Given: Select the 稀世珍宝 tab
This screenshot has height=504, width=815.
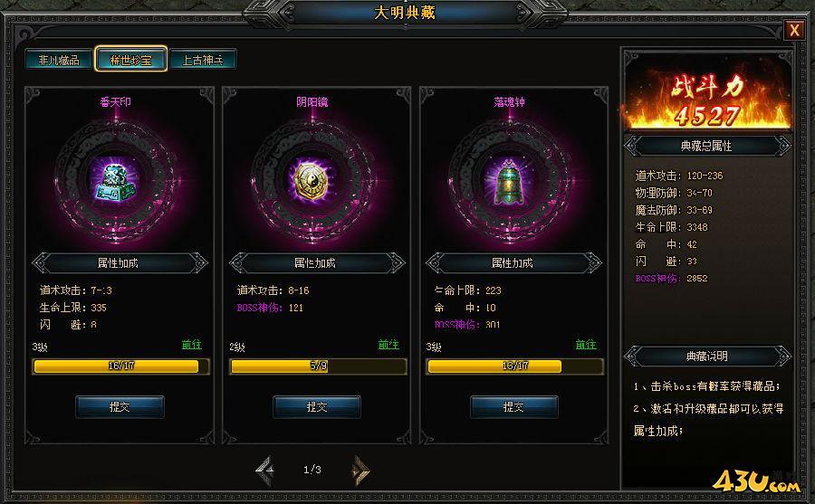Looking at the screenshot, I should point(130,59).
